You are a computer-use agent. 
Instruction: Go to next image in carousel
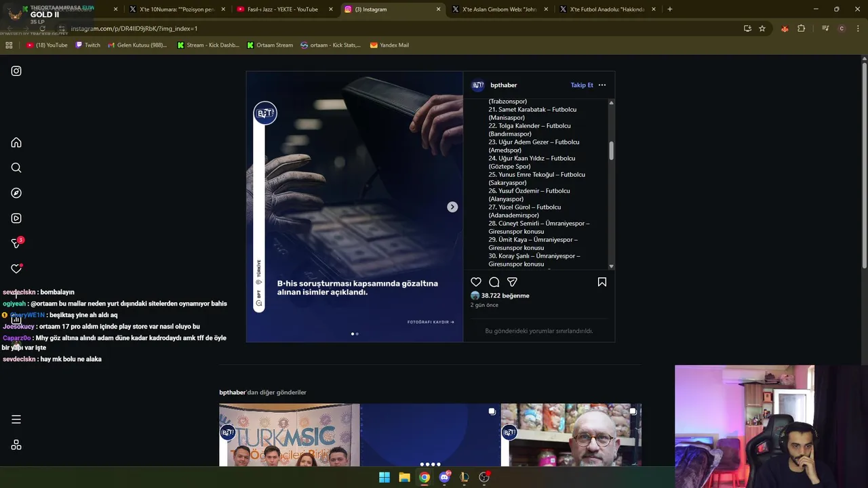452,207
